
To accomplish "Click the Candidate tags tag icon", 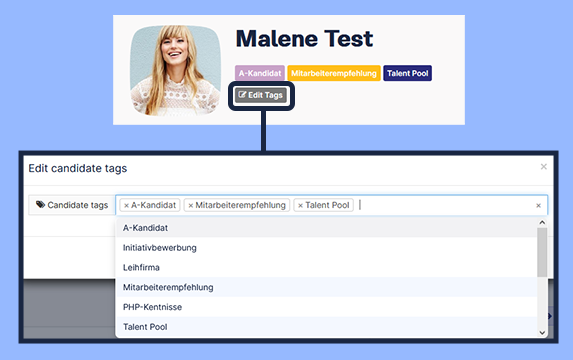I will pyautogui.click(x=40, y=205).
